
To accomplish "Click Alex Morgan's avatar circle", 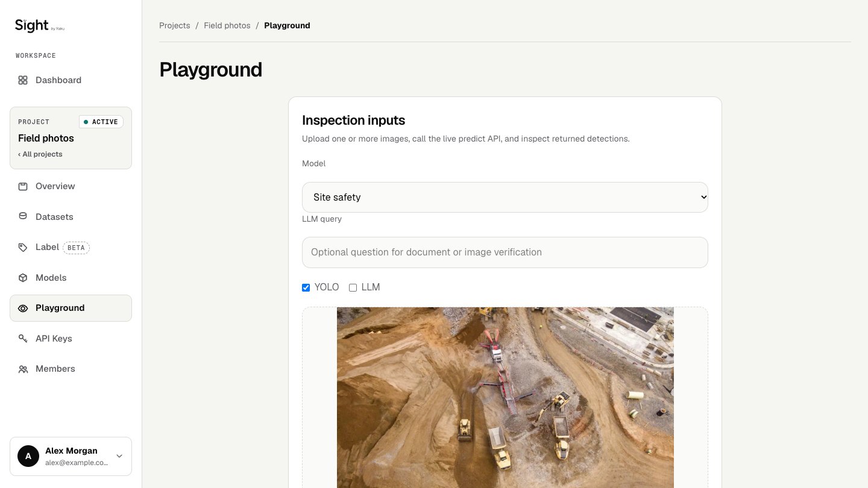I will coord(28,456).
